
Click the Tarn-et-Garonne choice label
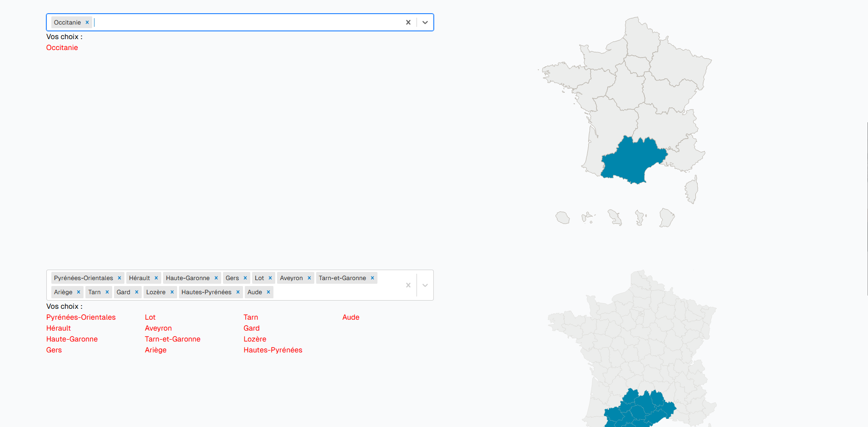173,339
